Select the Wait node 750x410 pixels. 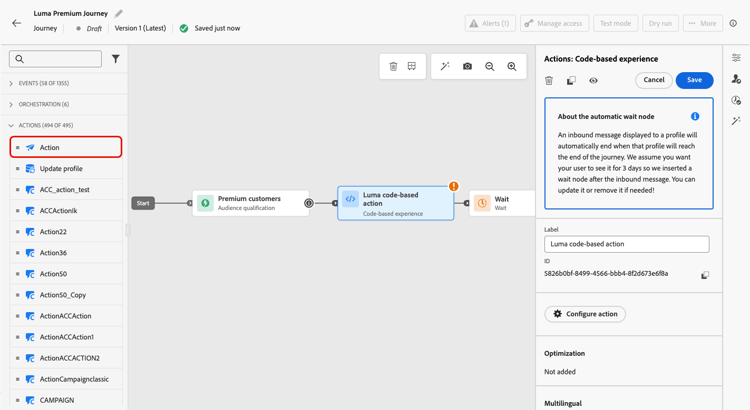(502, 203)
